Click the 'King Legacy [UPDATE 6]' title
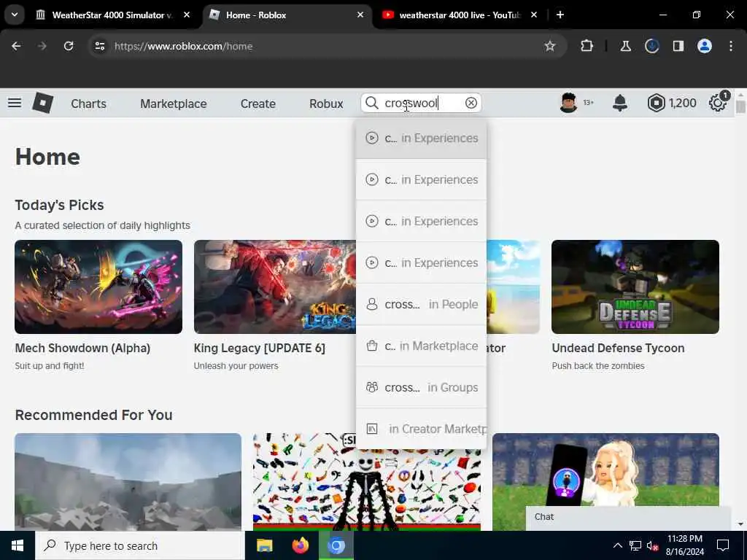 click(259, 348)
